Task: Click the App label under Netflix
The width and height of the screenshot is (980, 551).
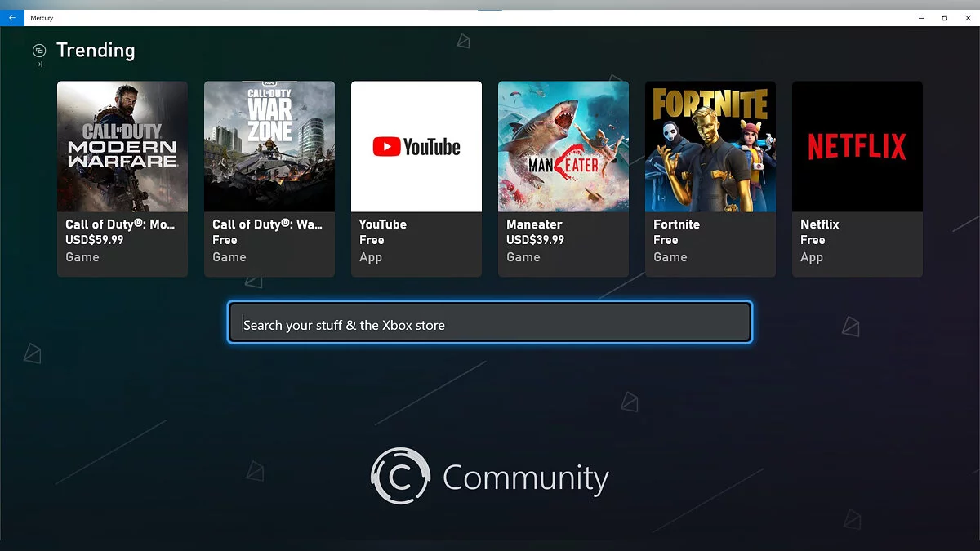Action: [812, 257]
